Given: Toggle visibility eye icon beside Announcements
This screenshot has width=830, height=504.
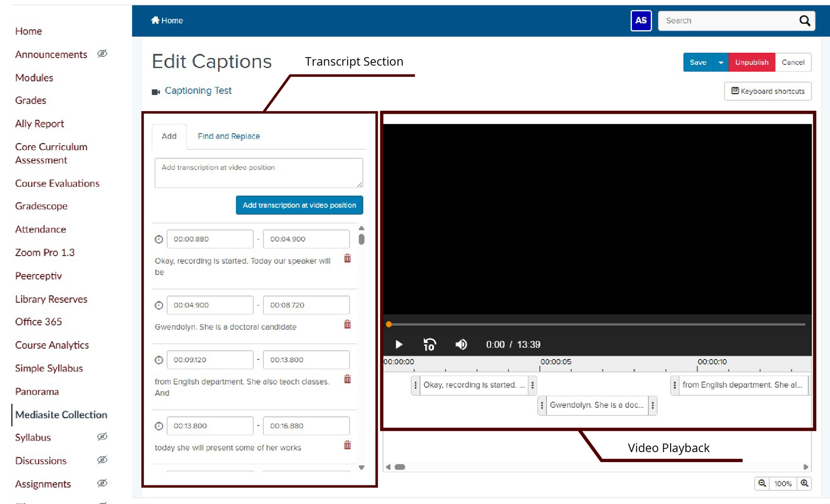Looking at the screenshot, I should [102, 54].
